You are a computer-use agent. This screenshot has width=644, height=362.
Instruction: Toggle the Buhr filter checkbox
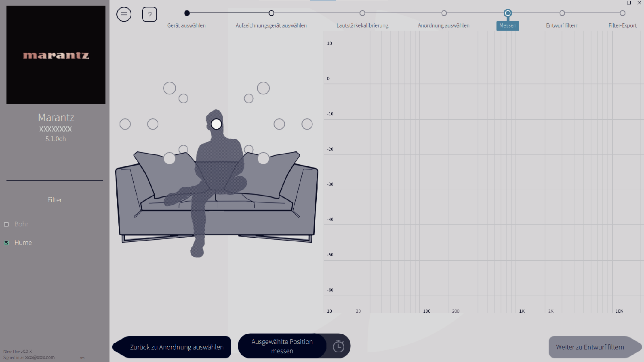(6, 224)
